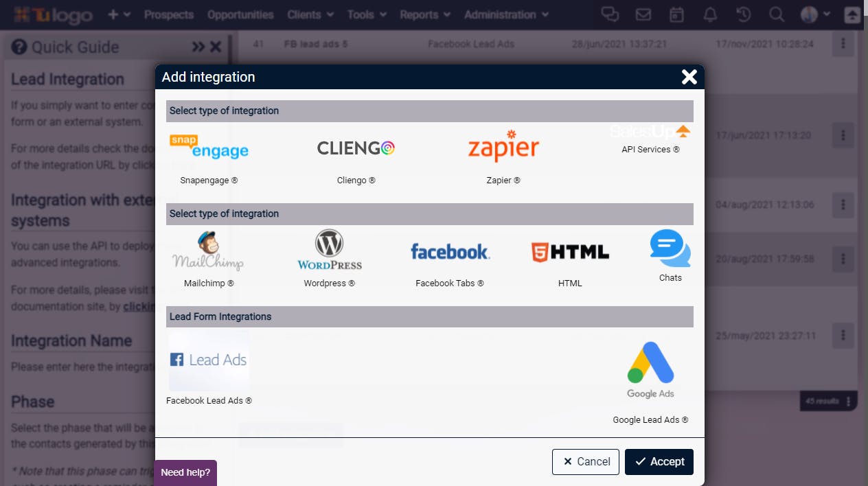Confirm with the Accept button
The image size is (868, 486).
point(659,462)
